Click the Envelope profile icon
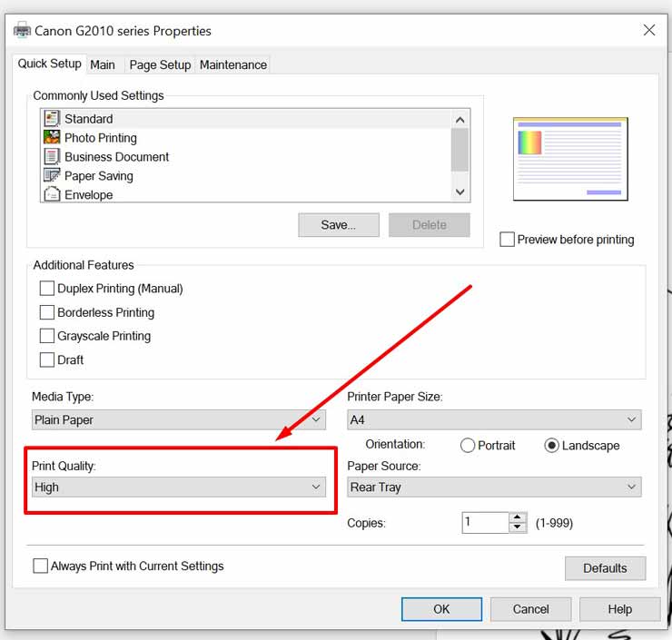This screenshot has height=640, width=672. [x=52, y=194]
